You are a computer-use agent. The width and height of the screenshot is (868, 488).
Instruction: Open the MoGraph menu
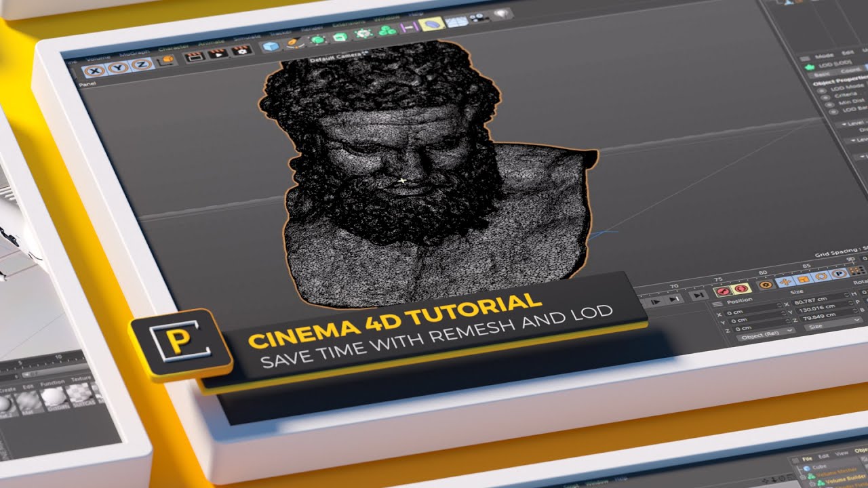tap(135, 53)
